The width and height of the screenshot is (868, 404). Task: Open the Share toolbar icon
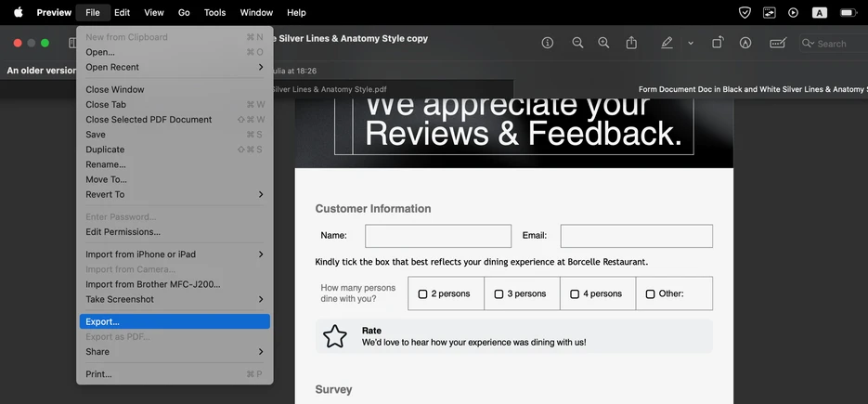point(631,43)
